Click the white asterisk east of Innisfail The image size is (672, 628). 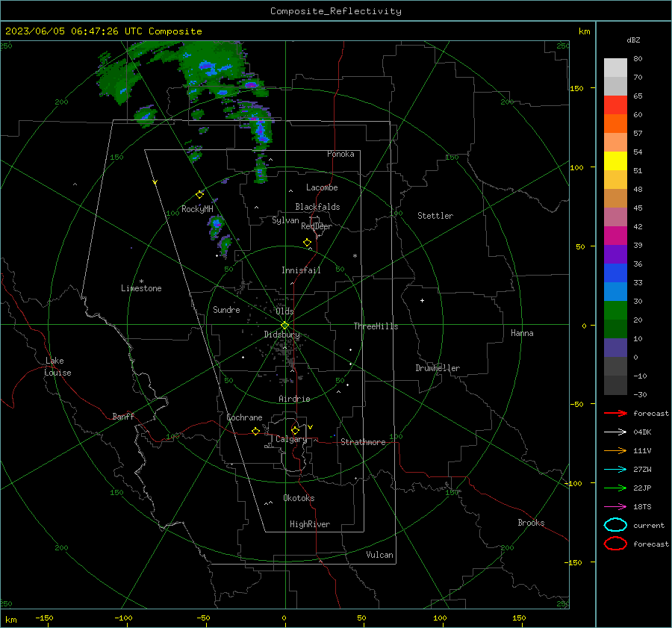pos(355,256)
